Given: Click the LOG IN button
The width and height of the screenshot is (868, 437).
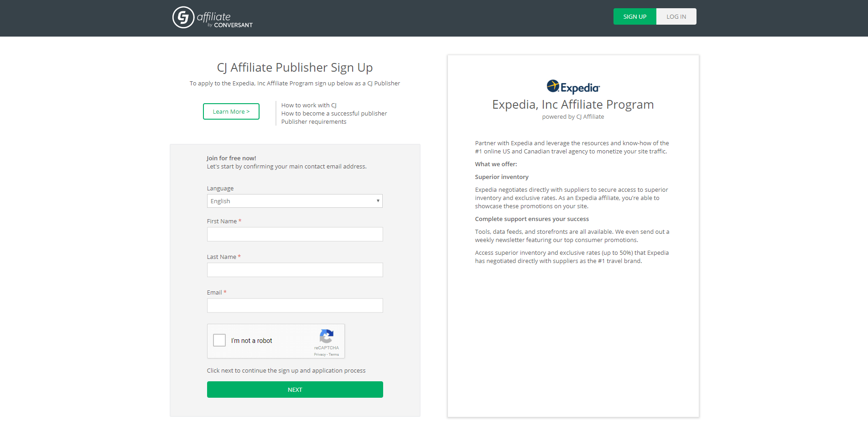Looking at the screenshot, I should tap(676, 16).
